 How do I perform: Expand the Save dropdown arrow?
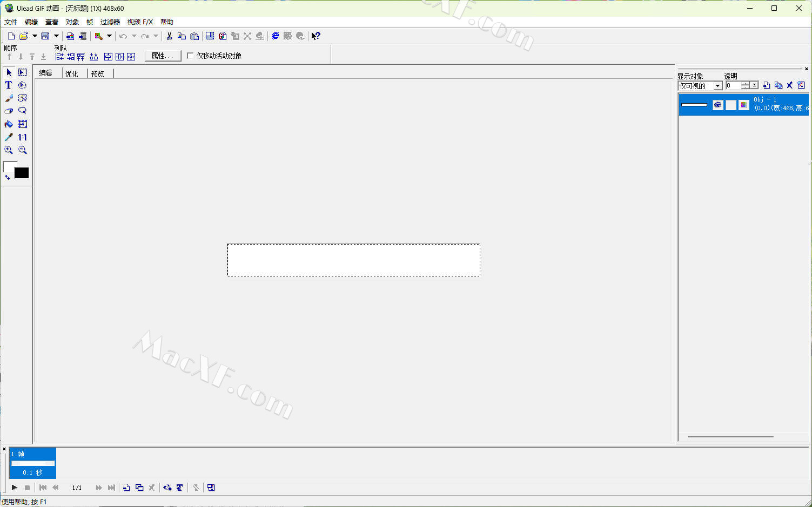click(x=56, y=36)
